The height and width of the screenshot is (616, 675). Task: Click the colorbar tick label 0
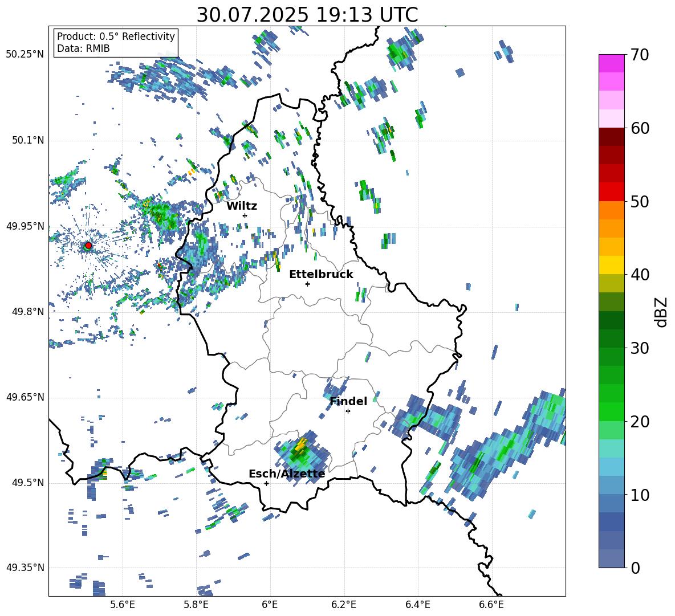tap(635, 568)
